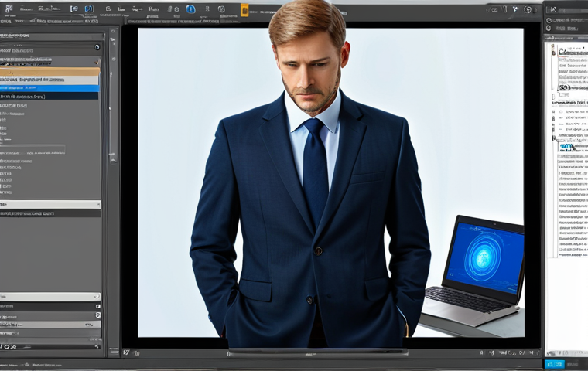588x371 pixels.
Task: Click the circular icon right of arrow cursor
Action: tap(528, 10)
